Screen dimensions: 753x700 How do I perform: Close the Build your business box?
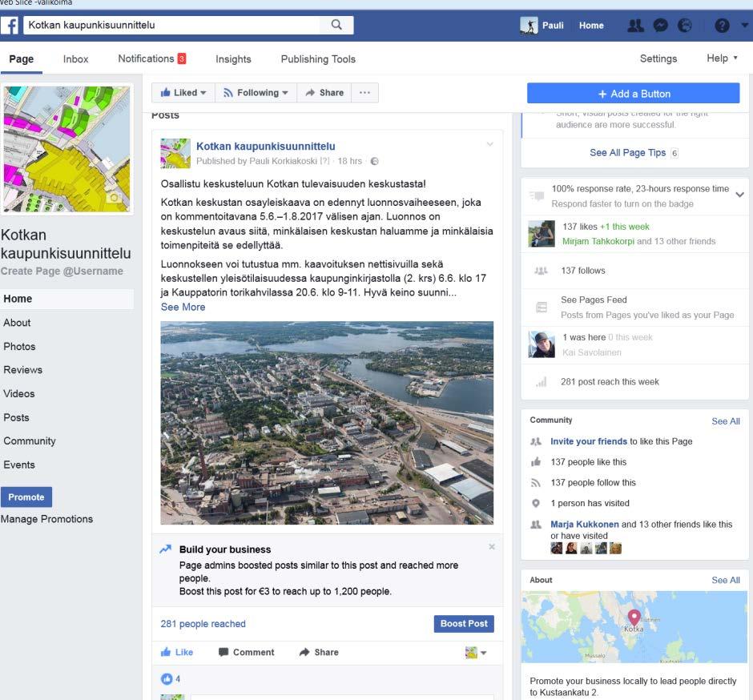492,547
